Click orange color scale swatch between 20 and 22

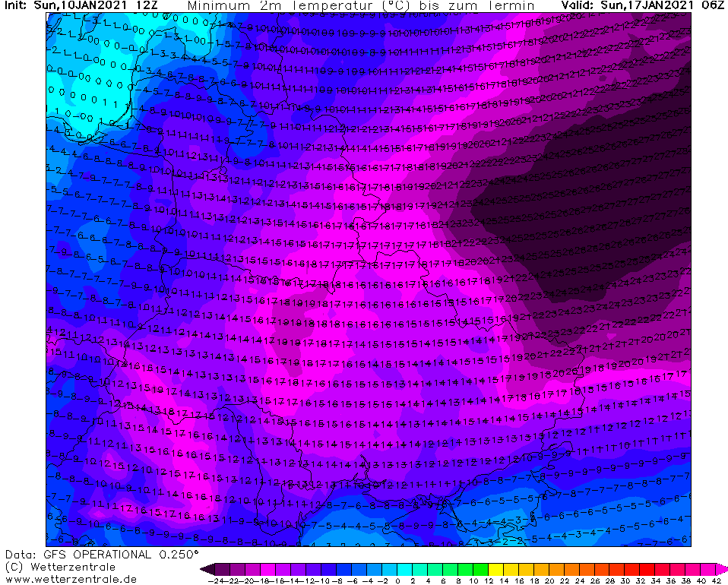(x=557, y=569)
